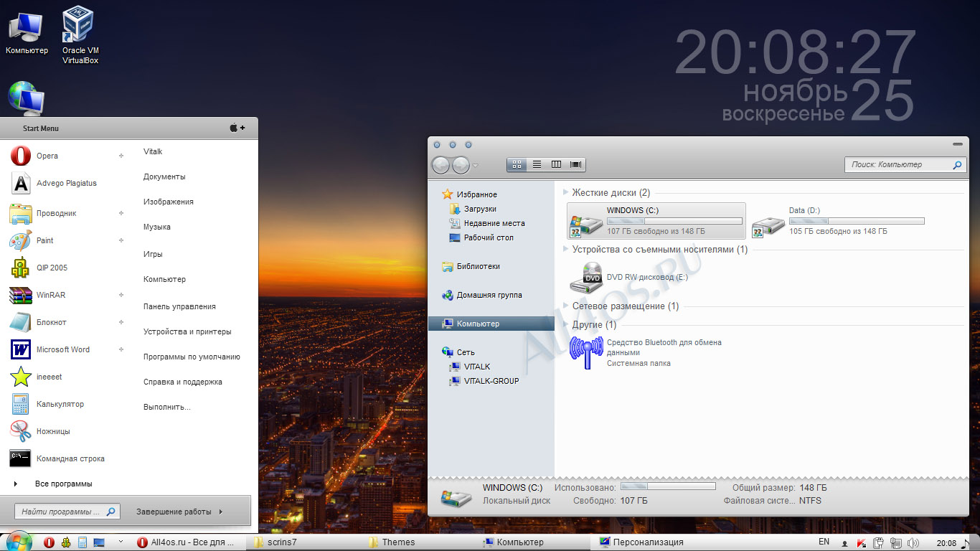Select Компьютер desktop icon
This screenshot has height=551, width=980.
tap(27, 34)
